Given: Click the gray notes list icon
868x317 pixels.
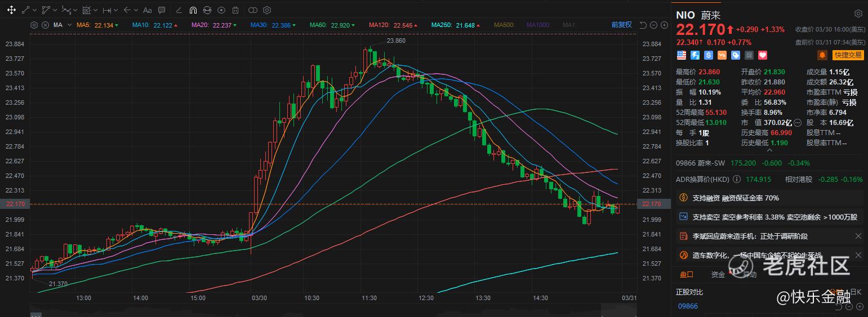Looking at the screenshot, I should 749,55.
